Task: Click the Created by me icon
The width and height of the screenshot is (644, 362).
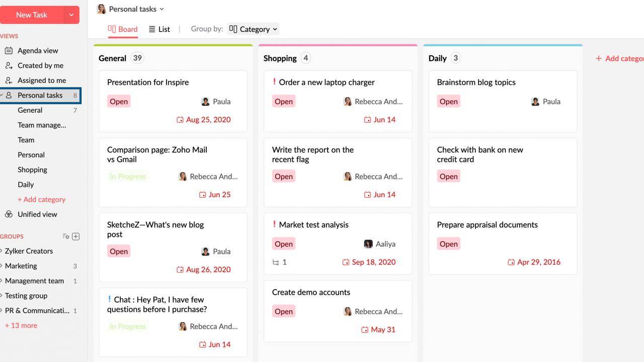Action: pos(9,65)
